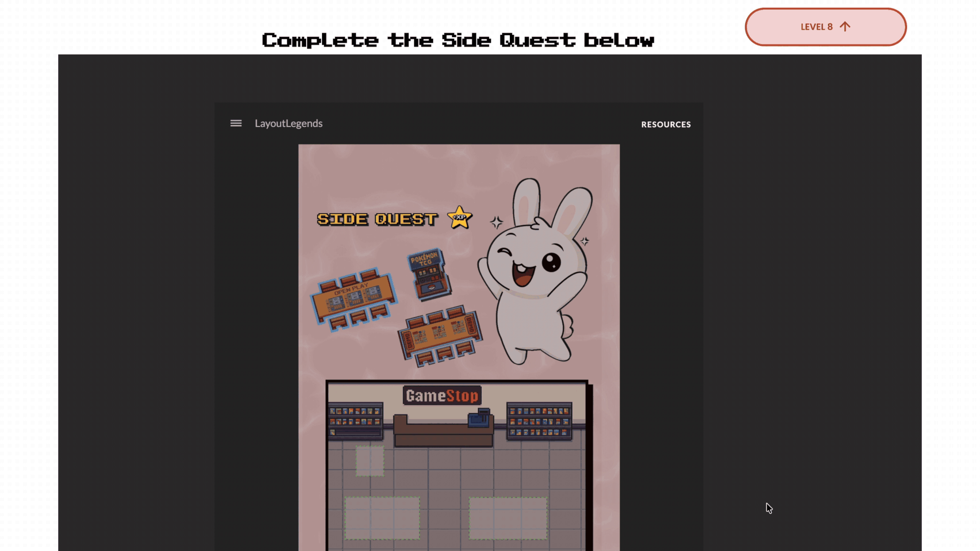Click the up arrow in Level 8 button
This screenshot has height=551, width=980.
845,27
